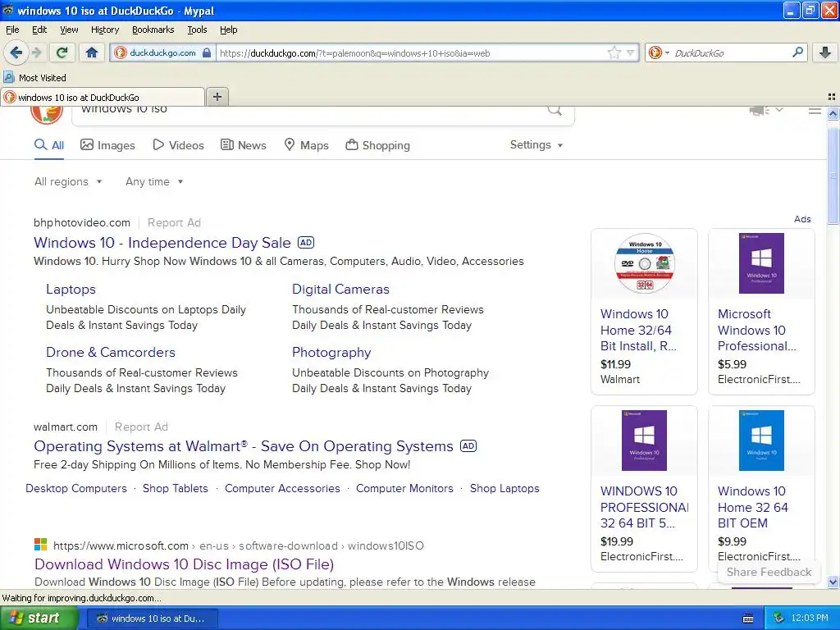This screenshot has width=840, height=630.
Task: Expand the Settings dropdown
Action: (x=536, y=144)
